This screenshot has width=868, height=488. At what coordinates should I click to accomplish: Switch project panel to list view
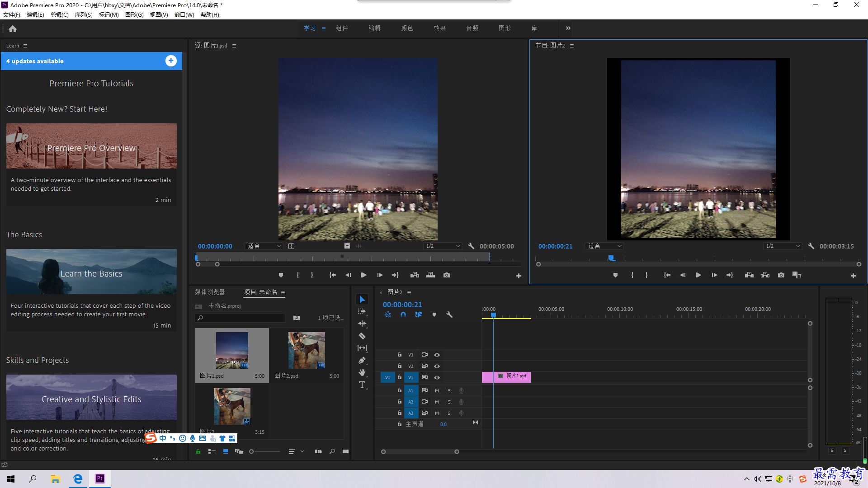pos(212,451)
